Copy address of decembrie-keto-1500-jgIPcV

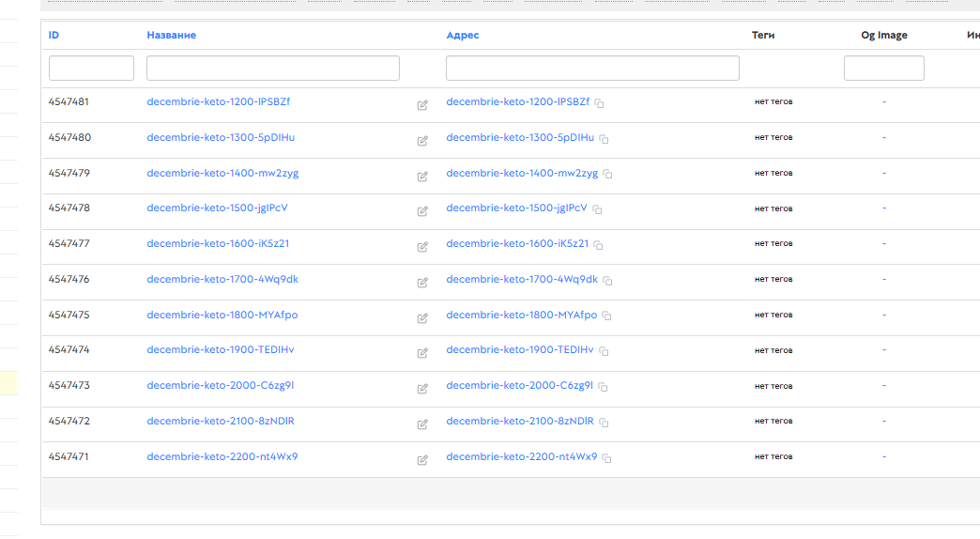(x=597, y=209)
